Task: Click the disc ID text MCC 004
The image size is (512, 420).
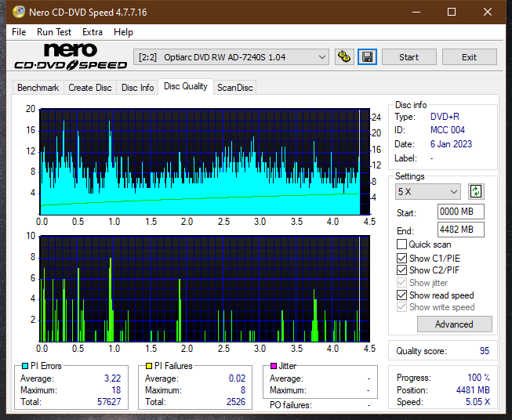Action: pos(448,130)
